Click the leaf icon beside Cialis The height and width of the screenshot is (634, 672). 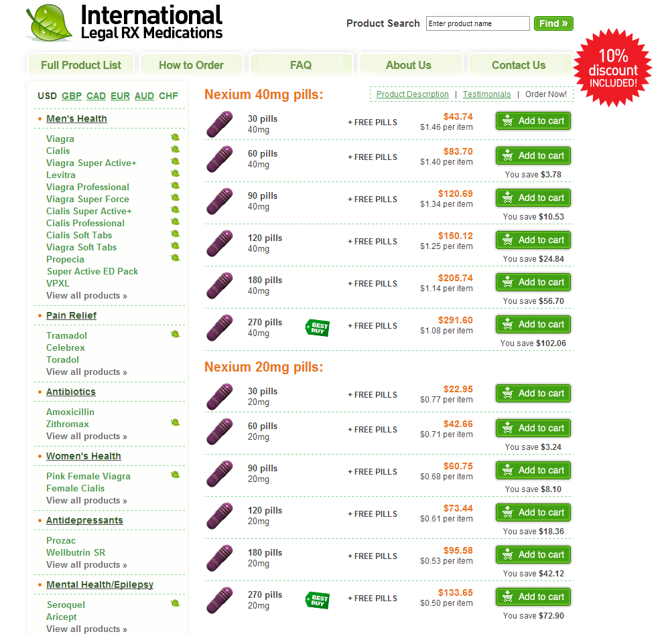pyautogui.click(x=176, y=149)
